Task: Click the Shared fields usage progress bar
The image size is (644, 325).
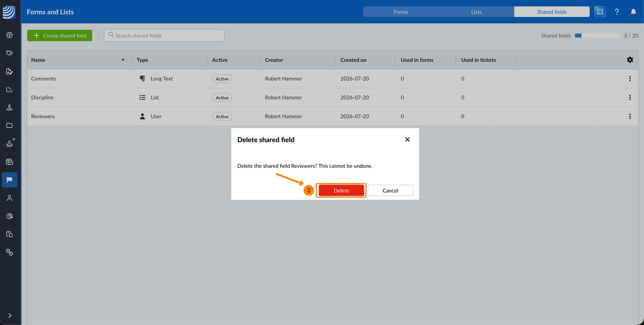Action: pos(597,36)
